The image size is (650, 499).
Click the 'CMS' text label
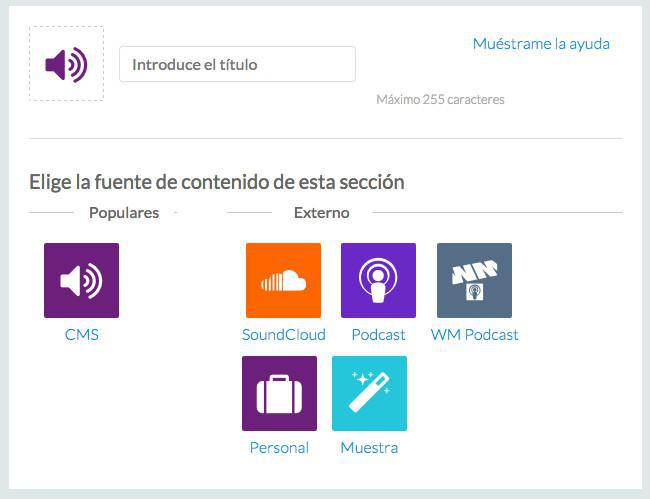(81, 335)
